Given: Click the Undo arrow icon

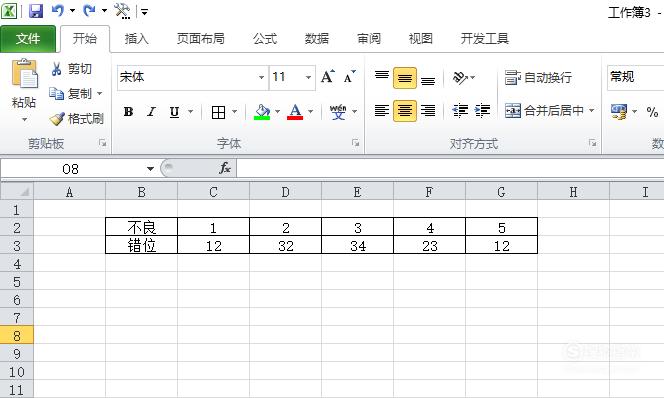Looking at the screenshot, I should tap(58, 11).
